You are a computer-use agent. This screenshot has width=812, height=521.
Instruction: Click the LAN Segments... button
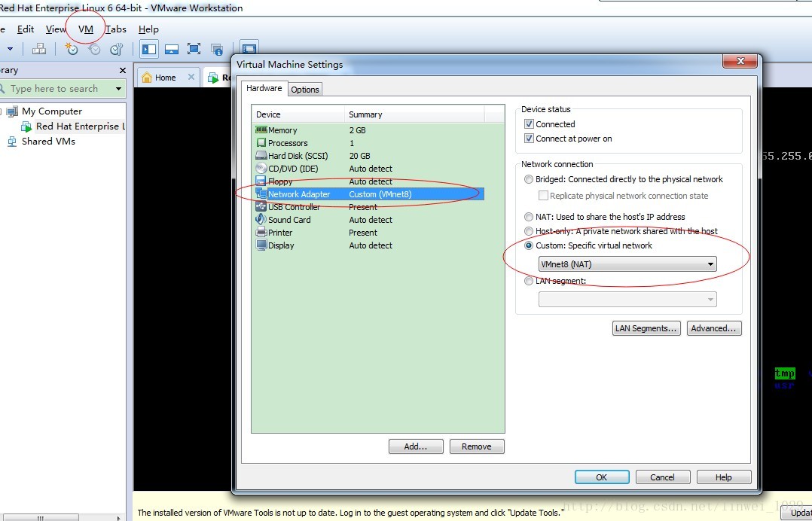[x=646, y=328]
